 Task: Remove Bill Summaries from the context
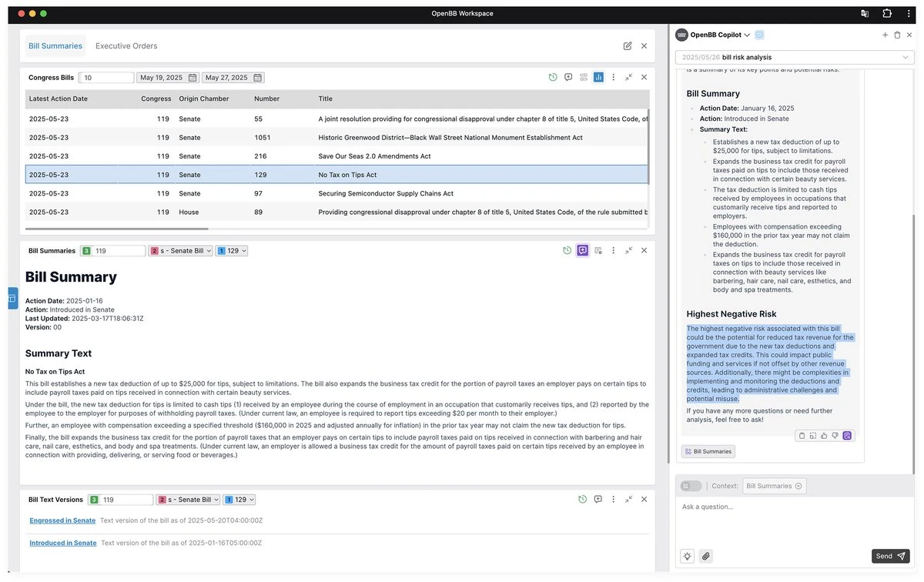pos(798,486)
